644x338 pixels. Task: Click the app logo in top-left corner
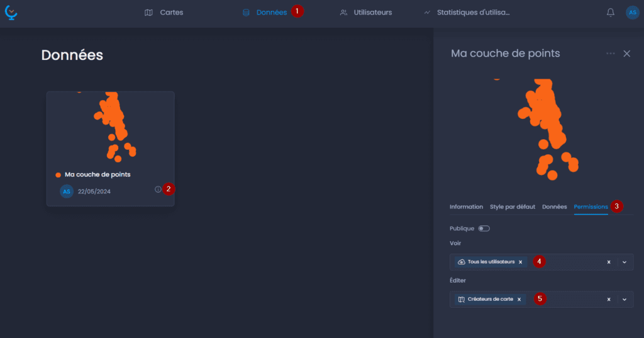[x=11, y=13]
